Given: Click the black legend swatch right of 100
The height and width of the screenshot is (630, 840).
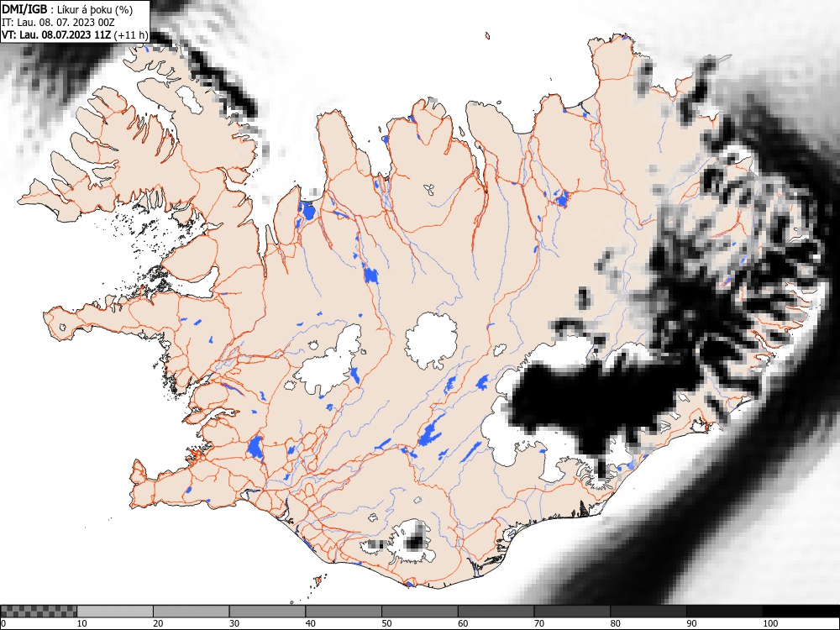Looking at the screenshot, I should click(801, 612).
